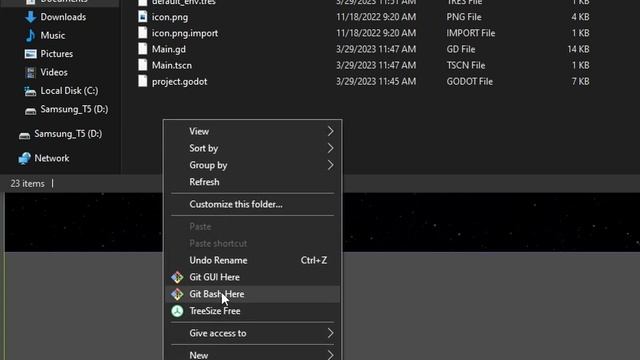
Task: Select the Main.tscn file name
Action: 171,65
